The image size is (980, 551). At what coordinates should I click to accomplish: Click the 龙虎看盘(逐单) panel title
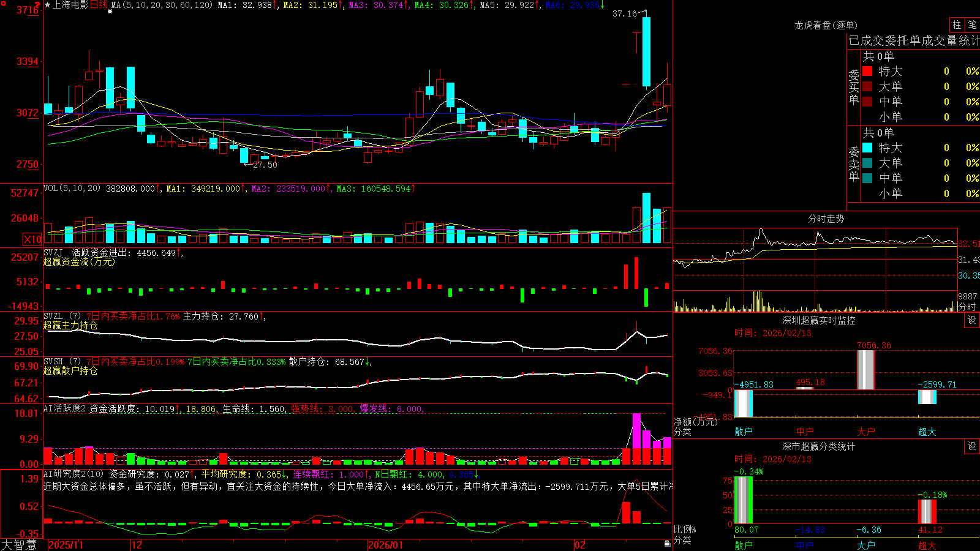click(x=826, y=25)
